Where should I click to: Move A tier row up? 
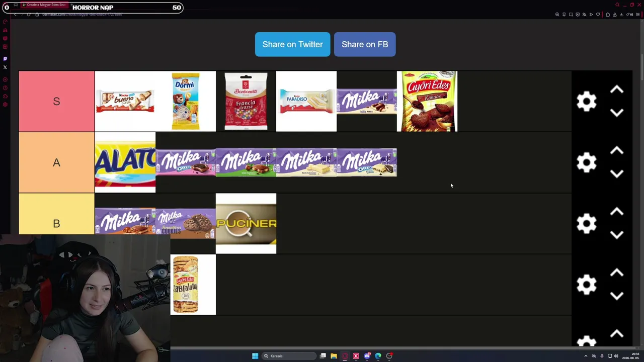click(x=617, y=151)
